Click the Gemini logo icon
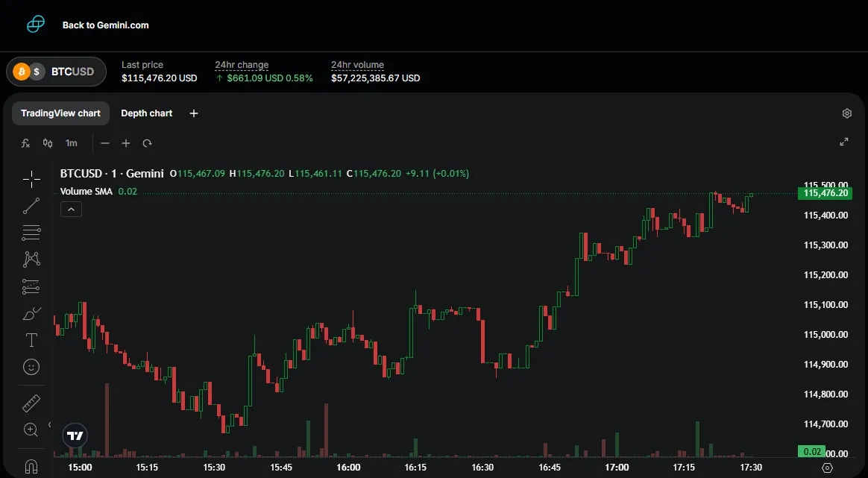The width and height of the screenshot is (868, 478). click(36, 25)
